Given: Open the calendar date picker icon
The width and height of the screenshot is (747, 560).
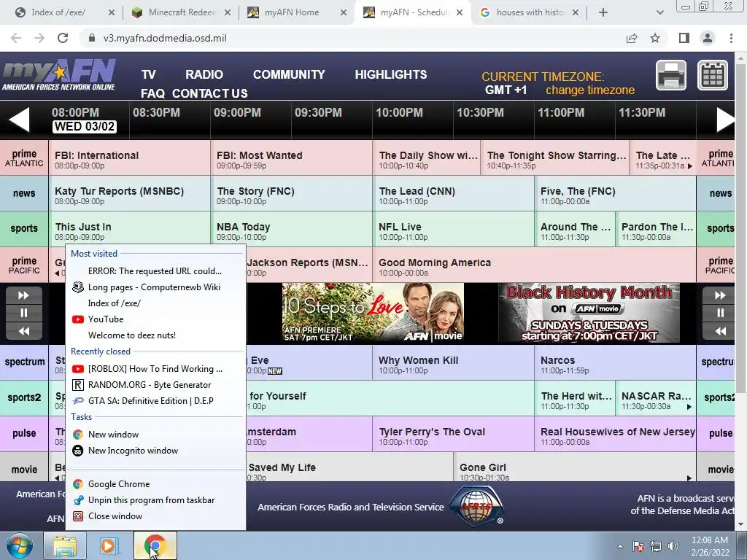Looking at the screenshot, I should coord(713,75).
